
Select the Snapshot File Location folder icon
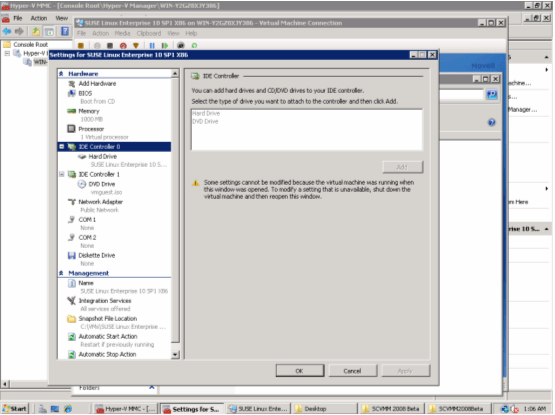72,319
